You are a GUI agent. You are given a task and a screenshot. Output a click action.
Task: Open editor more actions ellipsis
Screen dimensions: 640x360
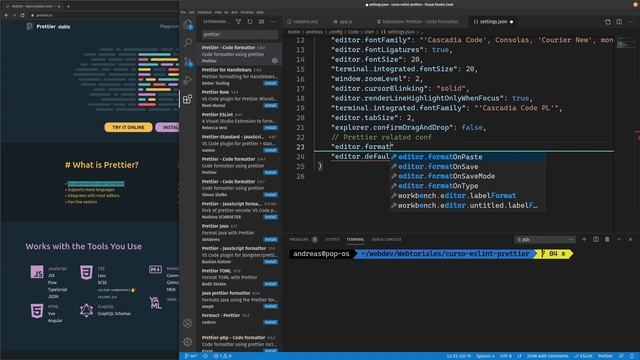pos(631,22)
